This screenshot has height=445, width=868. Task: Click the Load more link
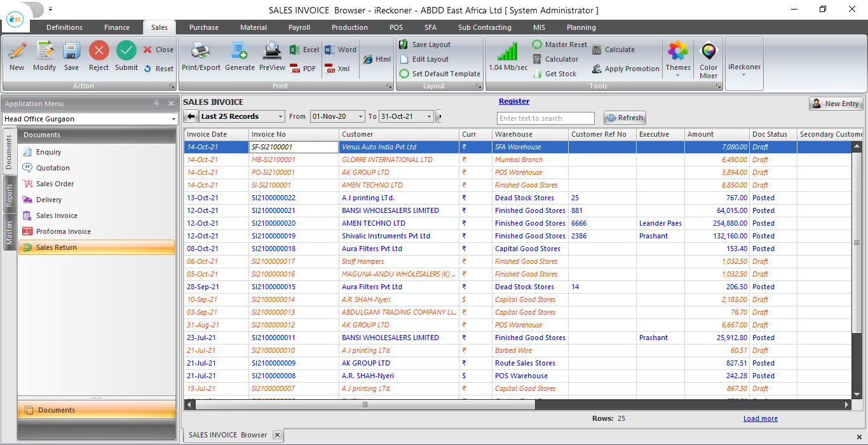pos(760,418)
